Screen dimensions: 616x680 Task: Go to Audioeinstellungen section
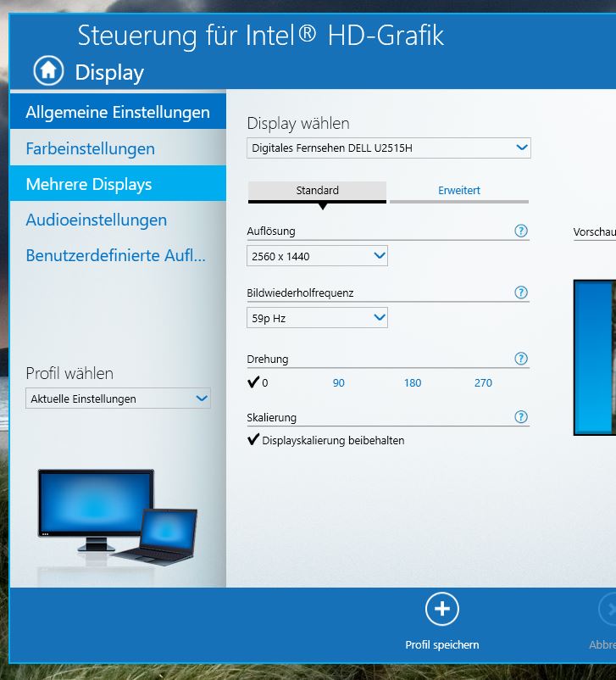[97, 220]
